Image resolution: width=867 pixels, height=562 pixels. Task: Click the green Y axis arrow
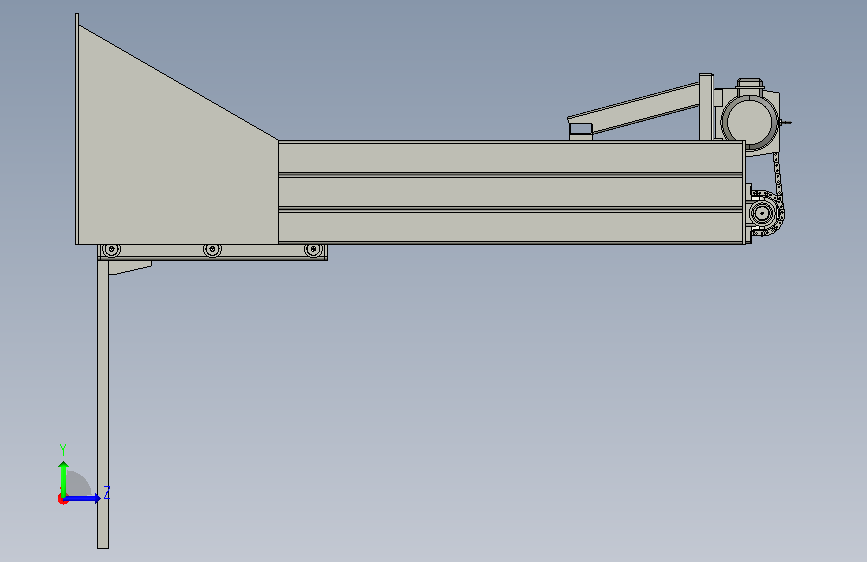pyautogui.click(x=64, y=479)
